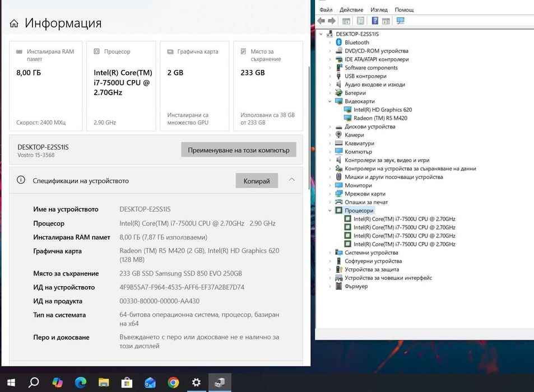The width and height of the screenshot is (534, 392).
Task: Click Процесор info card
Action: click(x=121, y=86)
